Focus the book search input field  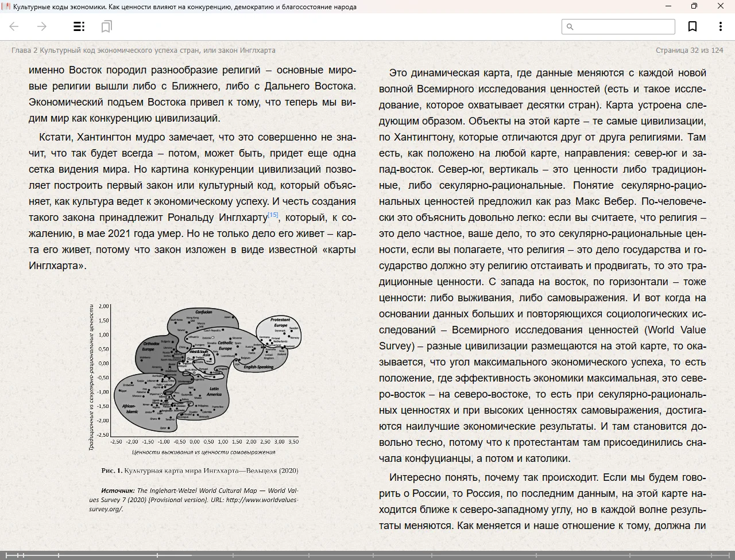[623, 27]
